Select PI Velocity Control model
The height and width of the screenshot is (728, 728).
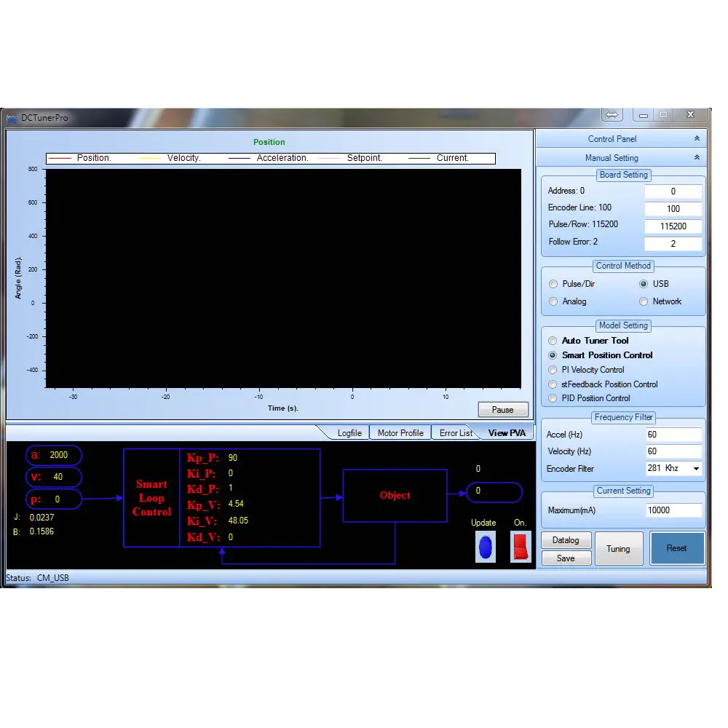coord(553,370)
